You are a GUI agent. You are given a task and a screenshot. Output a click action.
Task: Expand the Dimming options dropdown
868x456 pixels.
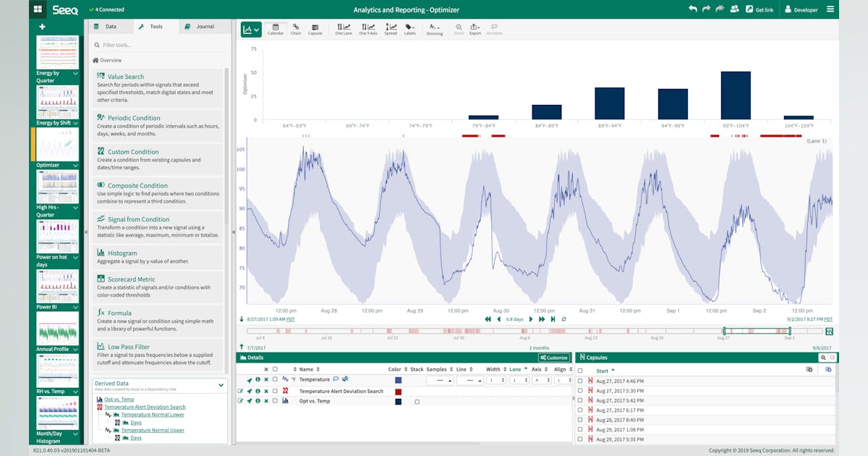435,29
